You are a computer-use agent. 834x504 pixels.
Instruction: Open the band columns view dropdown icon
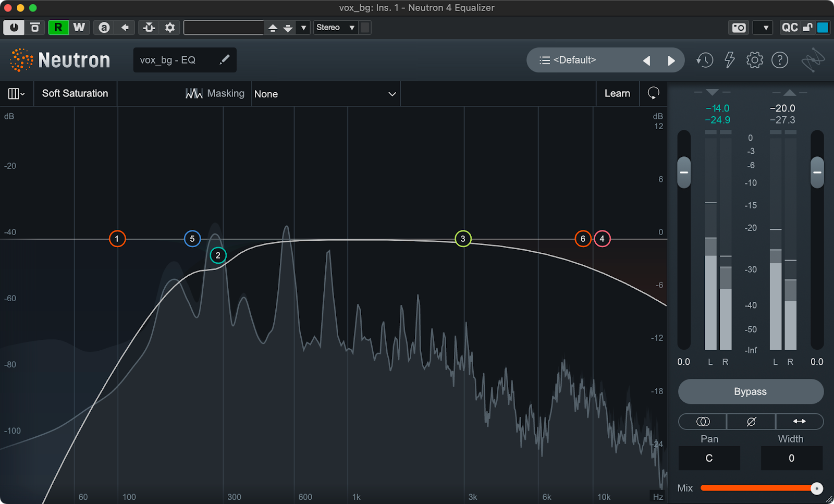(x=17, y=93)
